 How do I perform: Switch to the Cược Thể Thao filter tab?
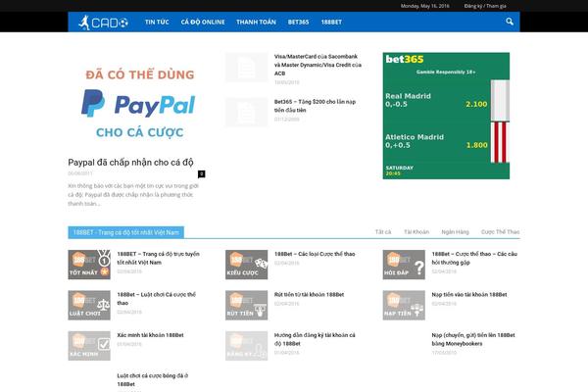[x=500, y=232]
